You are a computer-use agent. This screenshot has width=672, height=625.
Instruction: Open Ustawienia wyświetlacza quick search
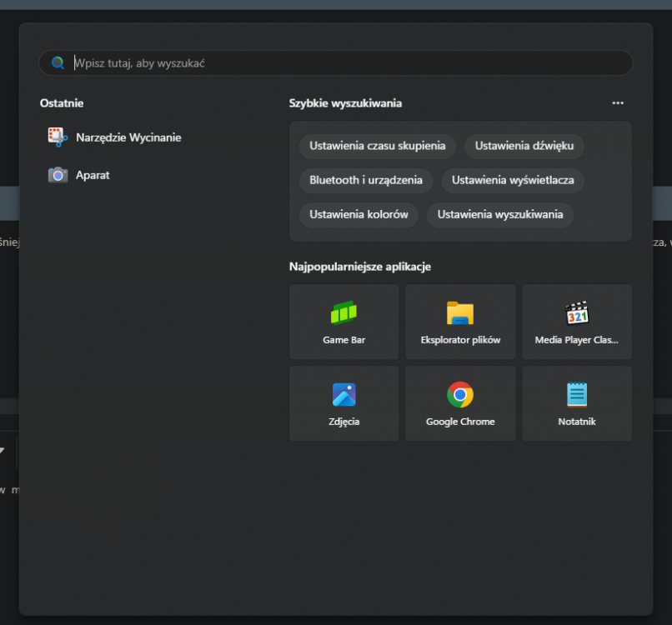[x=513, y=180]
